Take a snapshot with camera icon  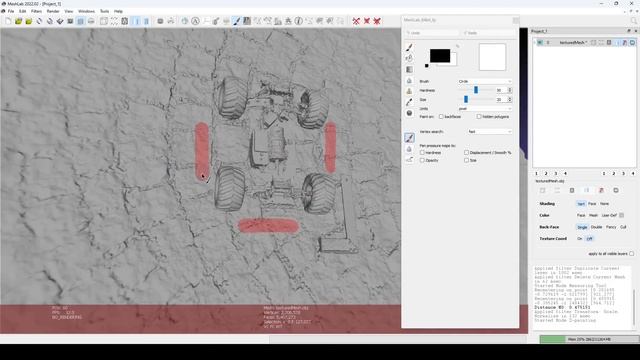tap(70, 21)
